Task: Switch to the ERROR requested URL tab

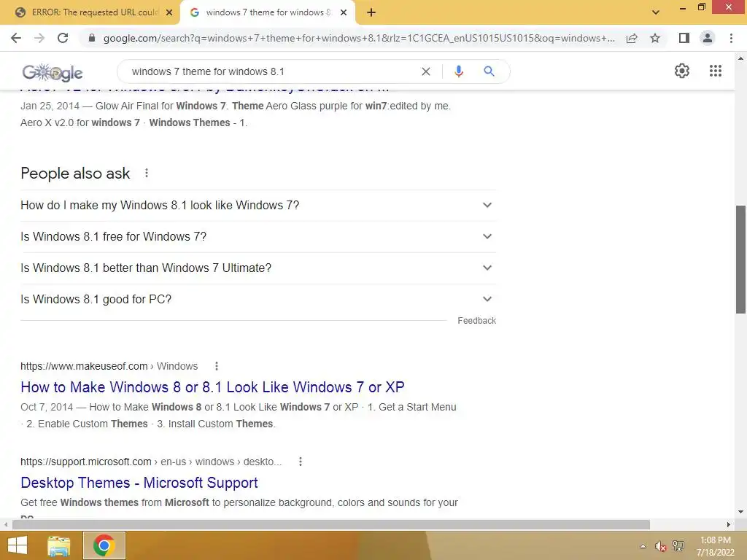Action: [90, 13]
